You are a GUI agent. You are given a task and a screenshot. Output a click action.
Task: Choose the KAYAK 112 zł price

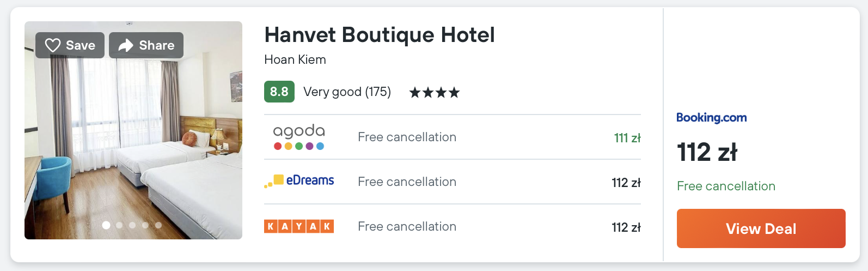(626, 227)
